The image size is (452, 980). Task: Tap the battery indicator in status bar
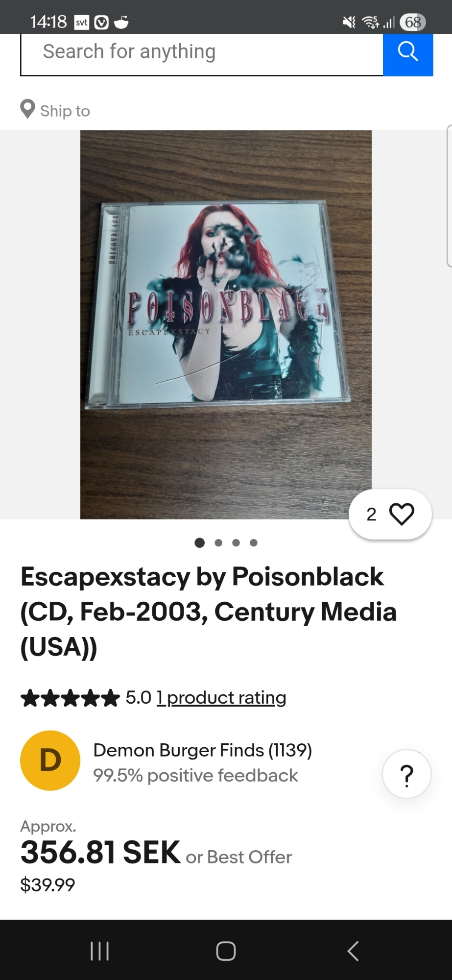413,22
